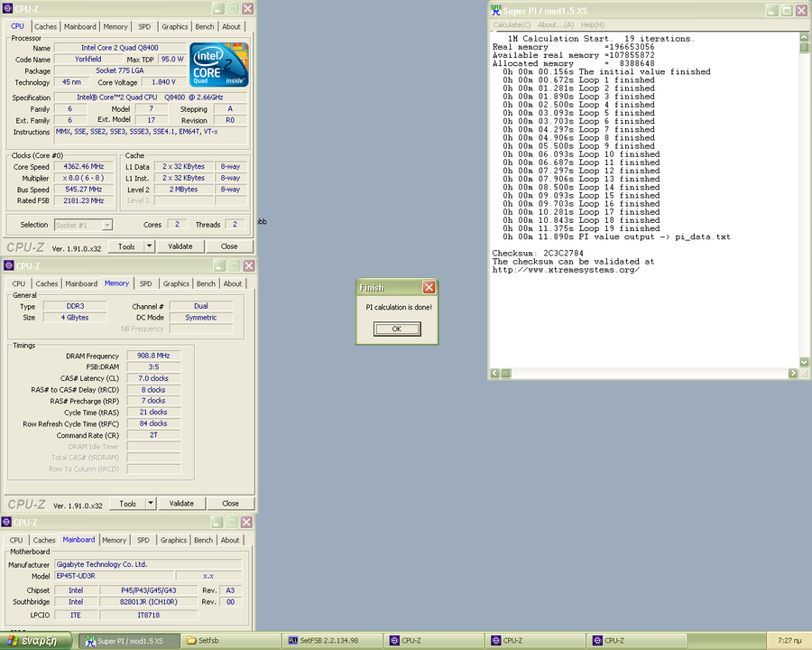The image size is (812, 650).
Task: Click the xtremesystems.org URL text
Action: coord(566,270)
